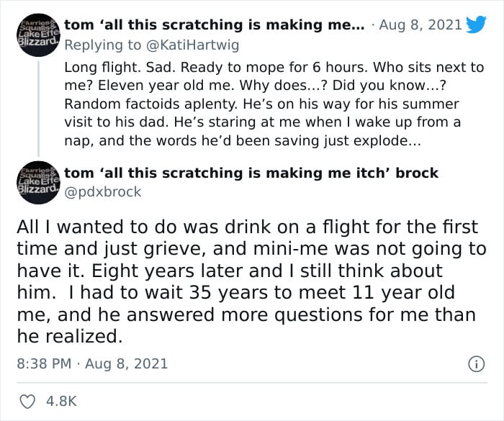Open the 8:38 PM timestamp link
The width and height of the screenshot is (504, 421).
44,364
